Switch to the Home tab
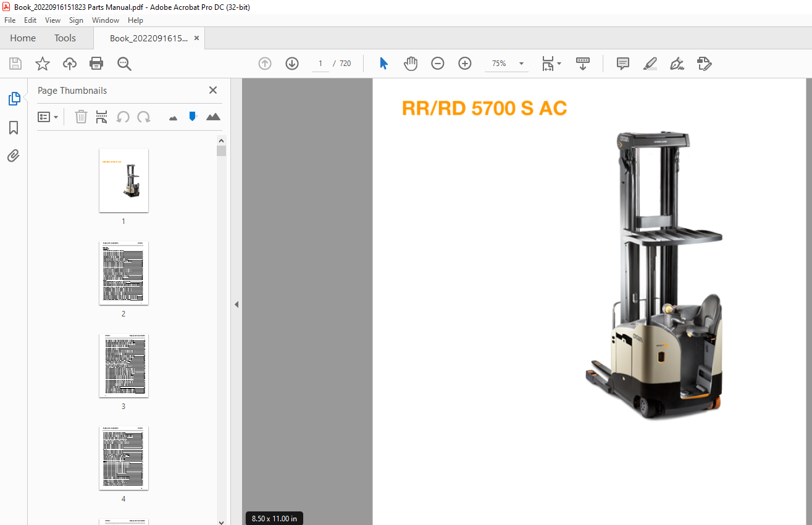The height and width of the screenshot is (525, 812). click(23, 38)
